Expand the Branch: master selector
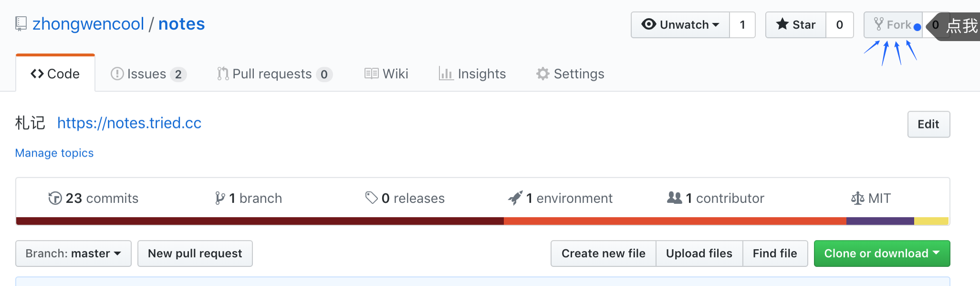980x286 pixels. coord(73,254)
